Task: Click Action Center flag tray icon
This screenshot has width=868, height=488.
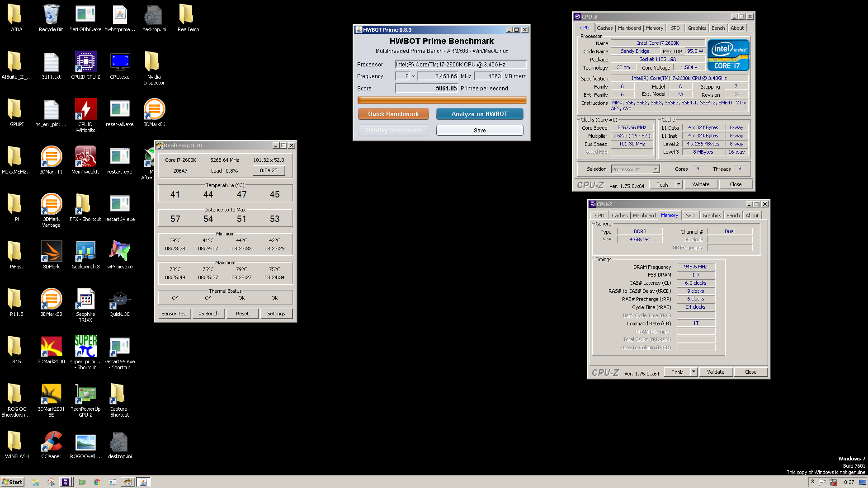Action: click(x=823, y=482)
